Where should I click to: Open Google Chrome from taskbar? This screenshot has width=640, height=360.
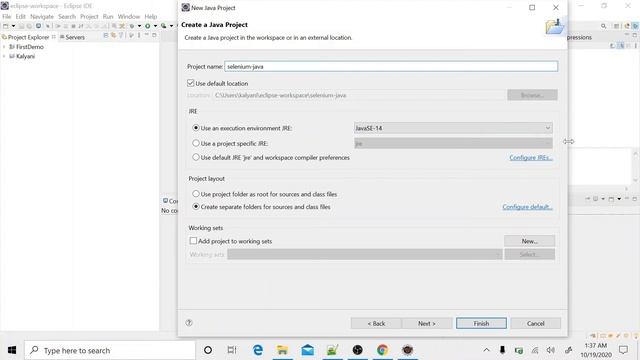(x=382, y=350)
